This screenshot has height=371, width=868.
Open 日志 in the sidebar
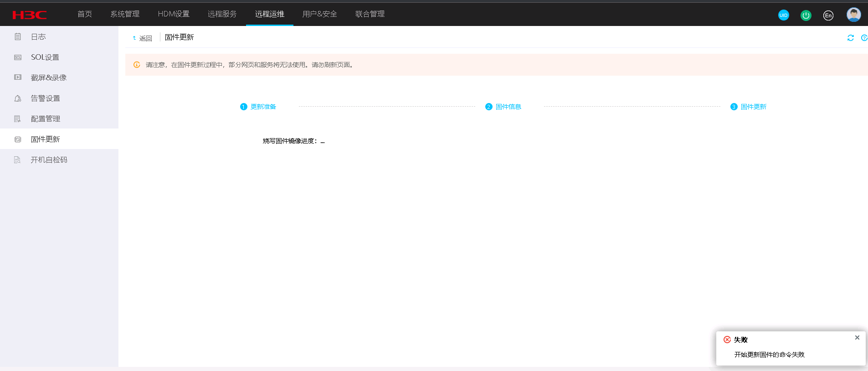[x=59, y=36]
